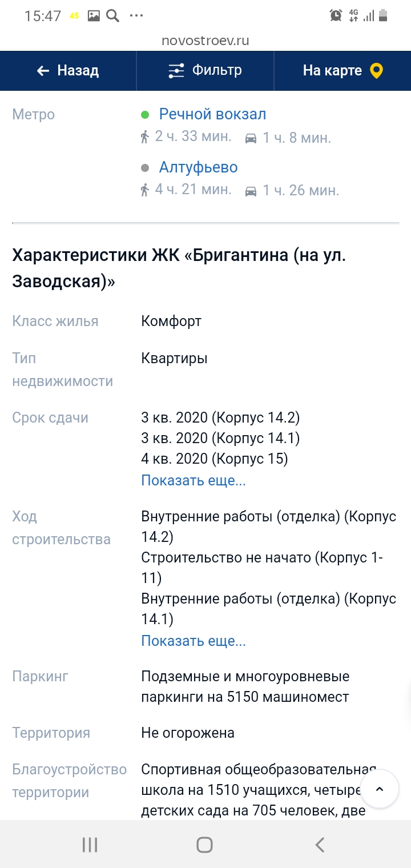Expand Показать еще under Ход строительства
Screen dimensions: 411x868
(194, 641)
